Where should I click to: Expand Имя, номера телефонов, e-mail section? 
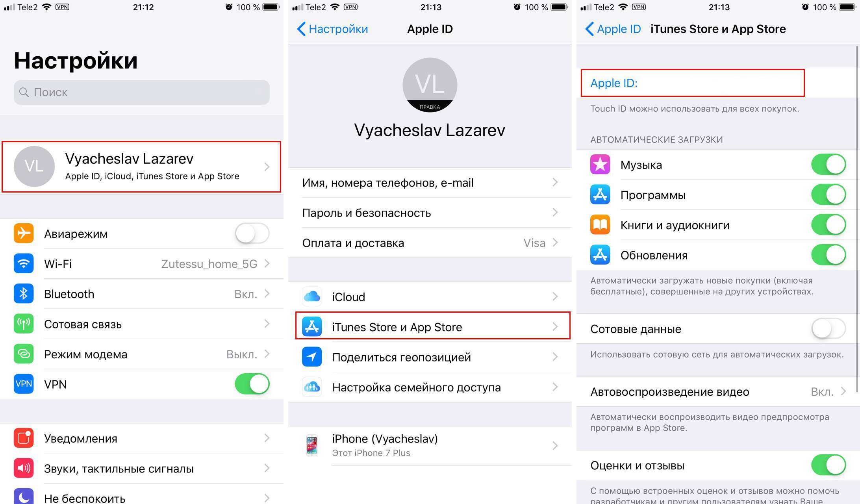[x=431, y=182]
